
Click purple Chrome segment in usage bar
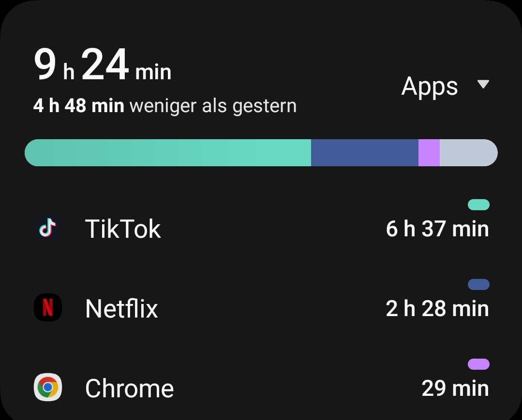tap(429, 153)
